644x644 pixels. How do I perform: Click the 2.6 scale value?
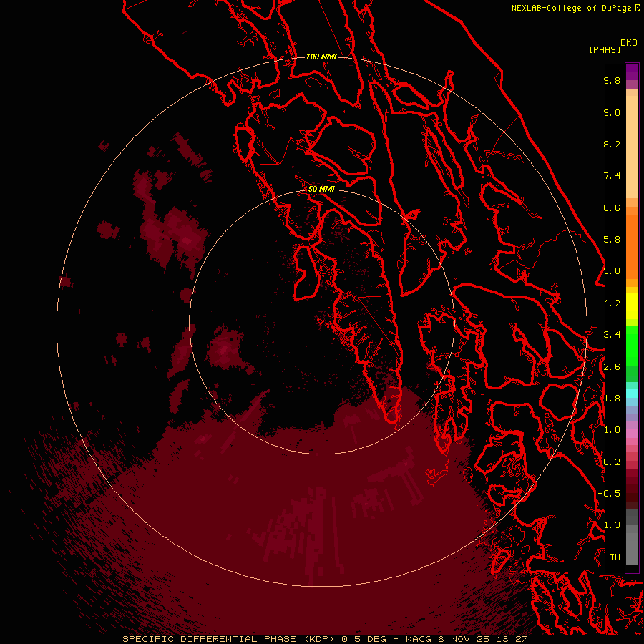coord(612,367)
